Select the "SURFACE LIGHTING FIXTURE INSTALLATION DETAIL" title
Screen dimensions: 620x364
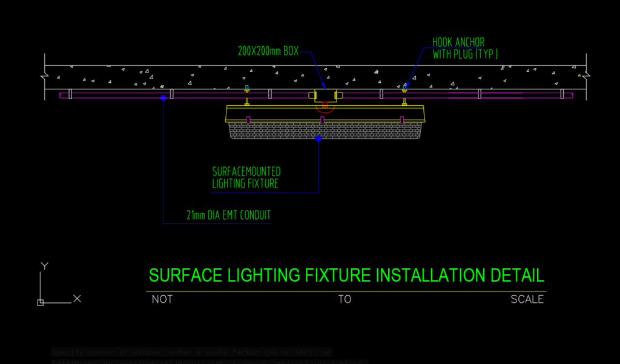346,275
